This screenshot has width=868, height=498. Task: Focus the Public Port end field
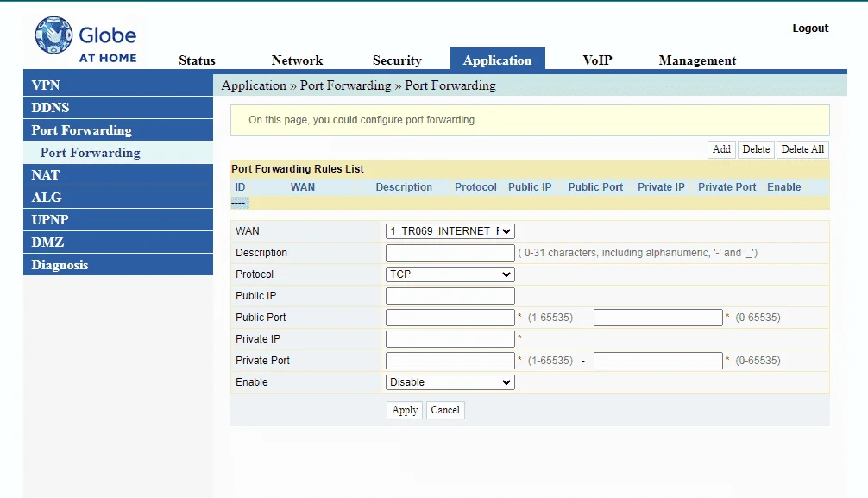(x=657, y=318)
